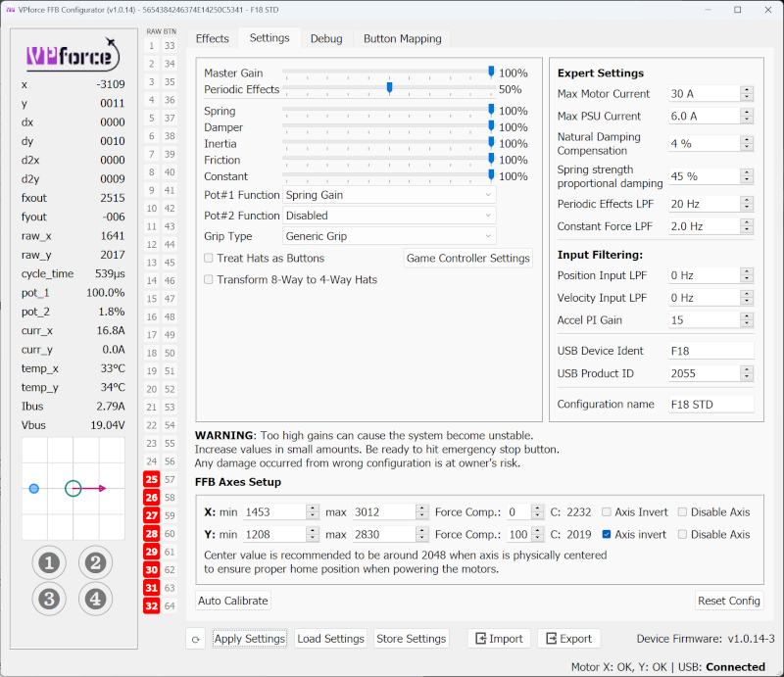784x677 pixels.
Task: Click USB Product ID spinner arrows
Action: click(747, 373)
